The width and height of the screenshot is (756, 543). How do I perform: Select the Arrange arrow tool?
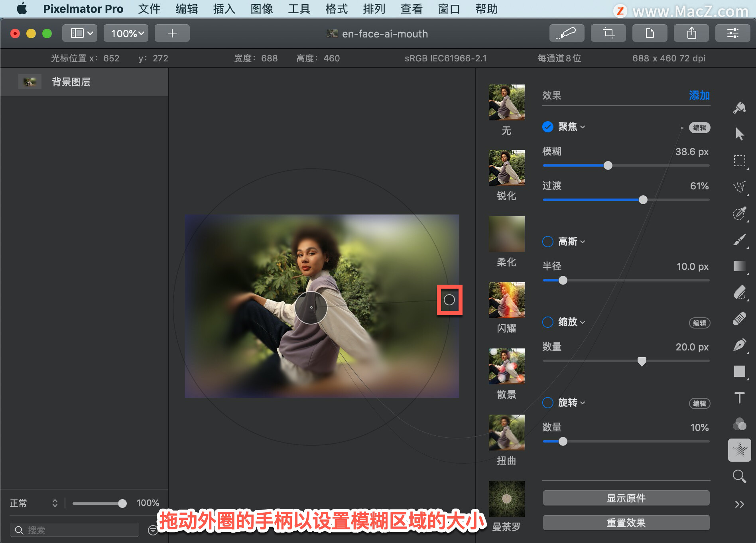coord(739,134)
